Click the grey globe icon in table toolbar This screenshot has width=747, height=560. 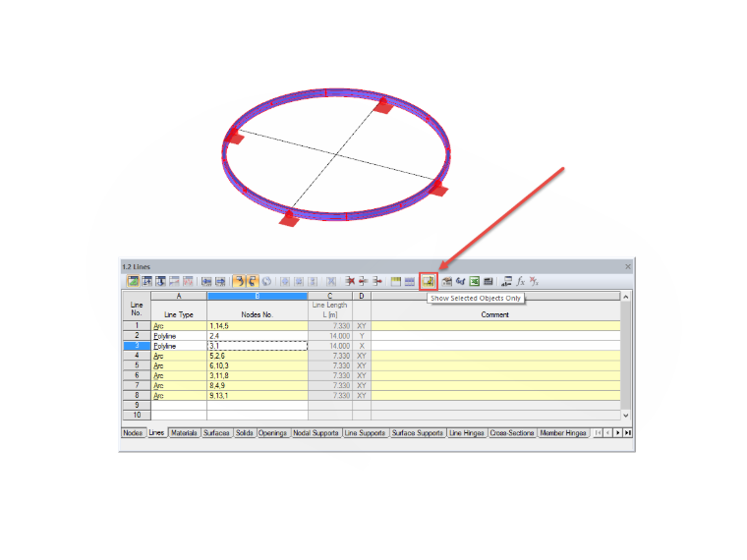[266, 281]
